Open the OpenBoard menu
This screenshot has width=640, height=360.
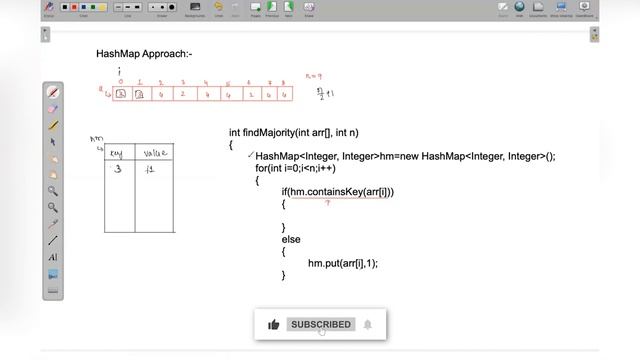[x=584, y=9]
